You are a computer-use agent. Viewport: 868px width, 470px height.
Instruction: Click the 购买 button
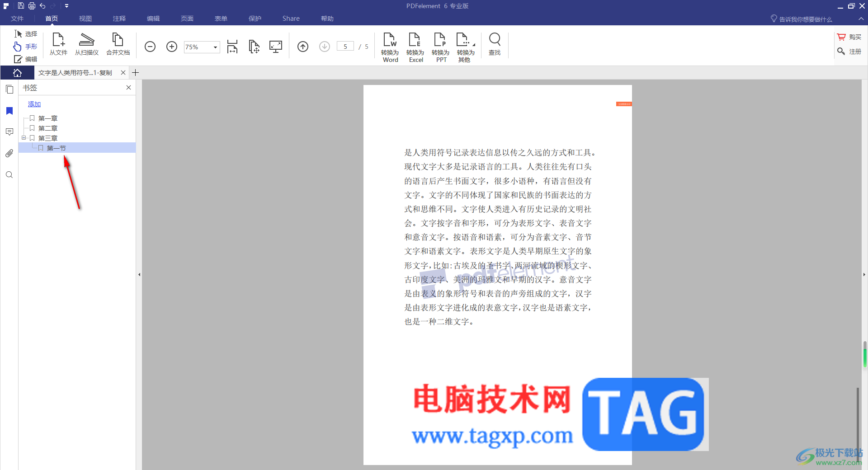point(849,37)
